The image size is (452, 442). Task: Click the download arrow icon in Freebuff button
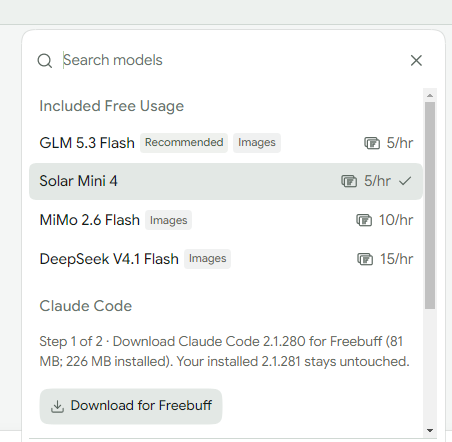coord(57,406)
